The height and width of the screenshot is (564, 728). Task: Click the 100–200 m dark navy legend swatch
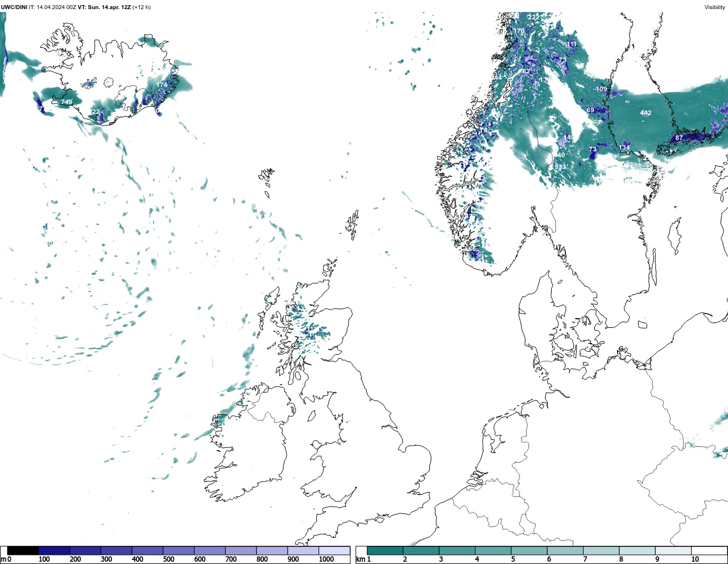point(54,550)
